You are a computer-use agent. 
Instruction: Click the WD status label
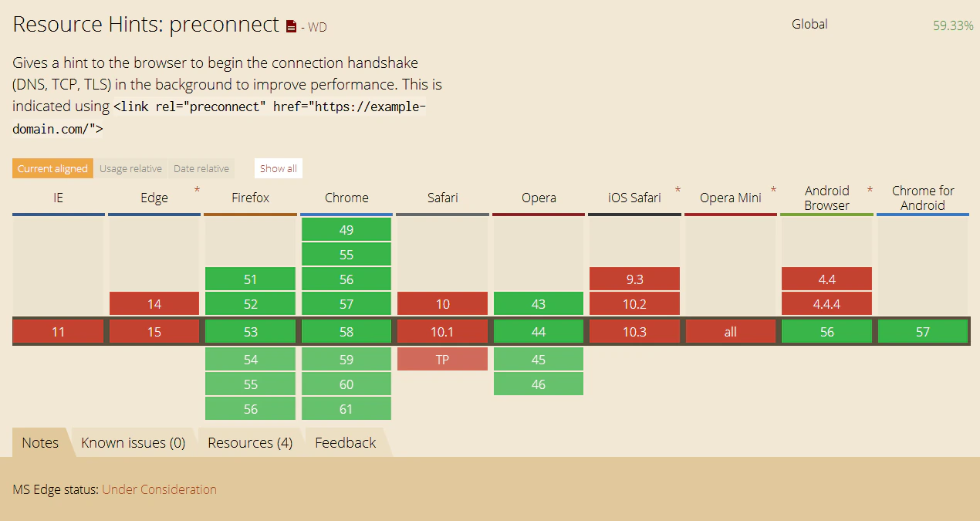pos(317,28)
